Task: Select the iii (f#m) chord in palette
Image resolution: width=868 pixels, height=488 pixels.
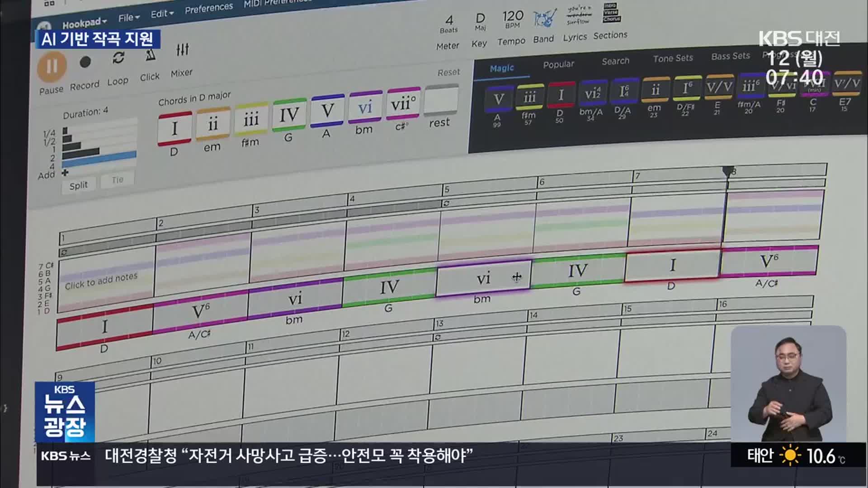Action: 251,120
